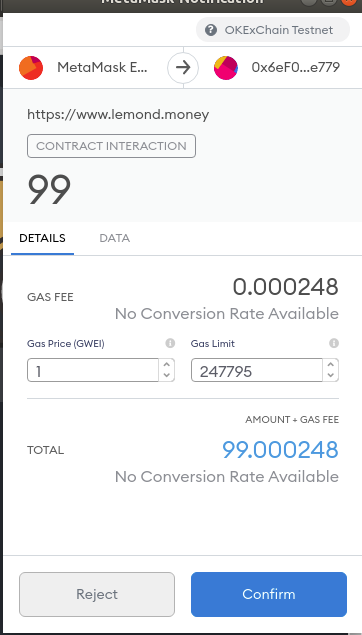This screenshot has width=362, height=635.
Task: Select the DETAILS tab
Action: [42, 238]
